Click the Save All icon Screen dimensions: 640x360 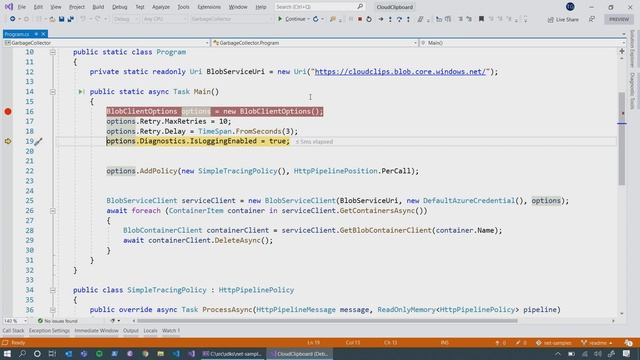71,19
